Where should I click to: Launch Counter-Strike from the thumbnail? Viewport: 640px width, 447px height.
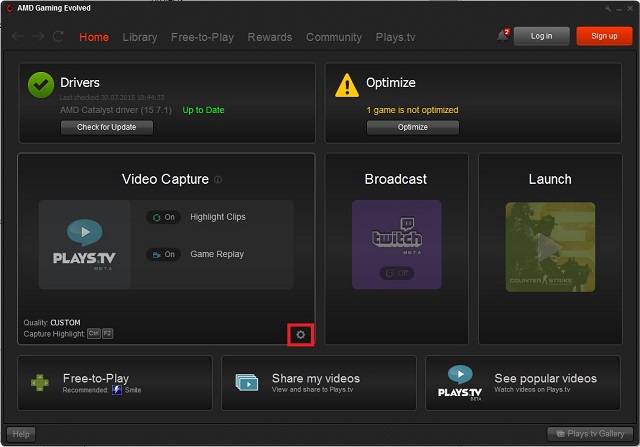point(550,247)
